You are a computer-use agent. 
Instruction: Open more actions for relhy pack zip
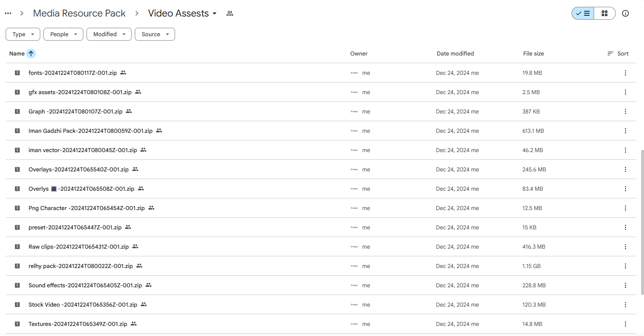point(625,266)
